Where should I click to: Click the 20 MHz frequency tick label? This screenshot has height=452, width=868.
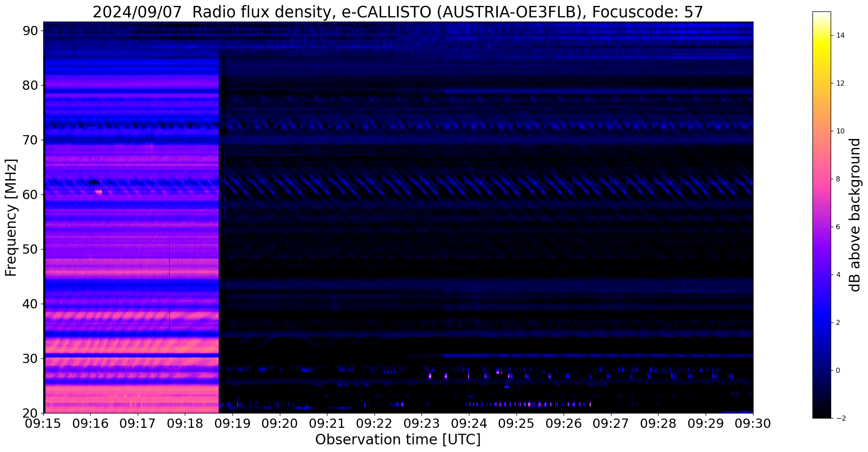point(30,413)
